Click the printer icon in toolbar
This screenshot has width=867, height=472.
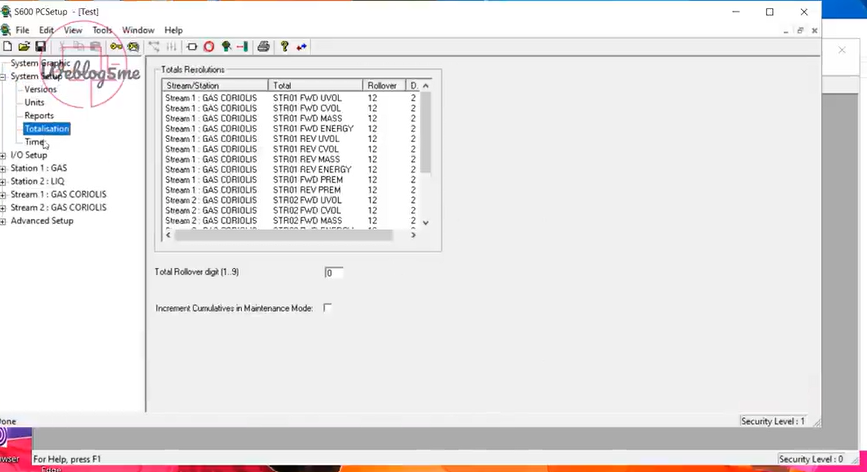tap(263, 47)
